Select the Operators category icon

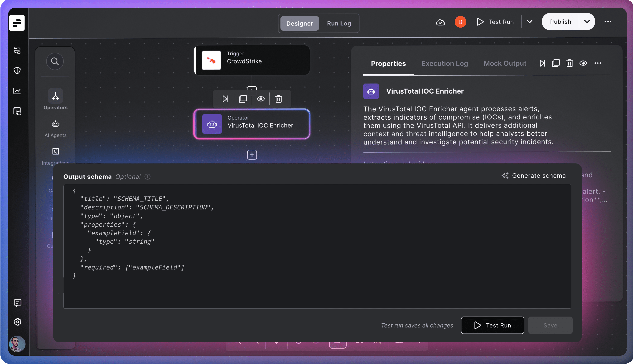tap(55, 96)
